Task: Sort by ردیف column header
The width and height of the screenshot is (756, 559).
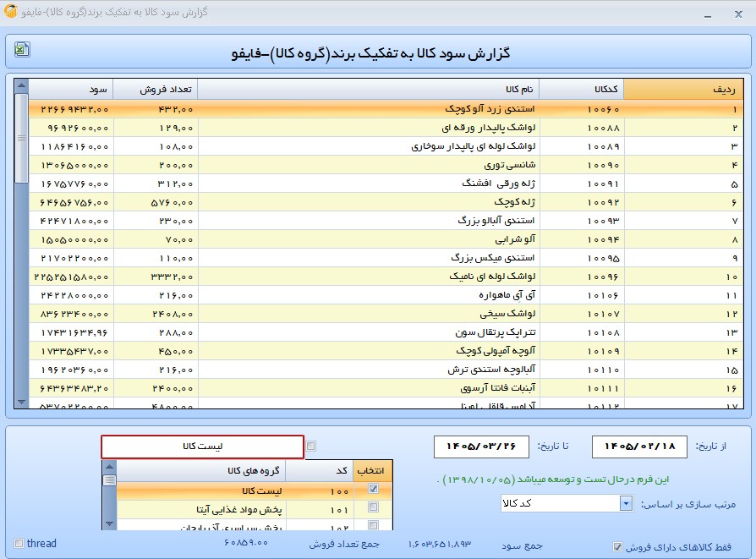Action: coord(683,90)
